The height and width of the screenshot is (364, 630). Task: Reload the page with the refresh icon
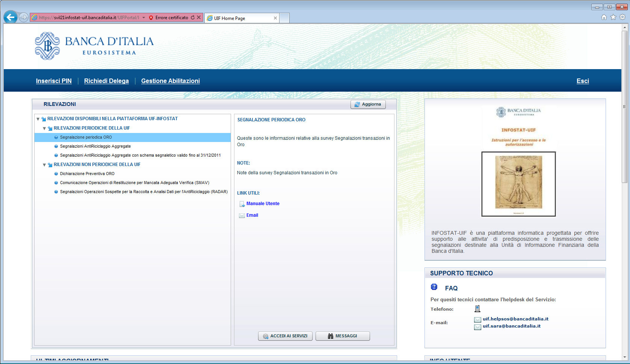[193, 18]
